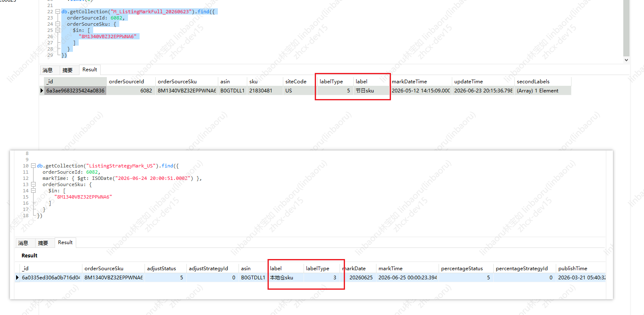Click the secondLabels column header
The width and height of the screenshot is (644, 315).
(543, 82)
